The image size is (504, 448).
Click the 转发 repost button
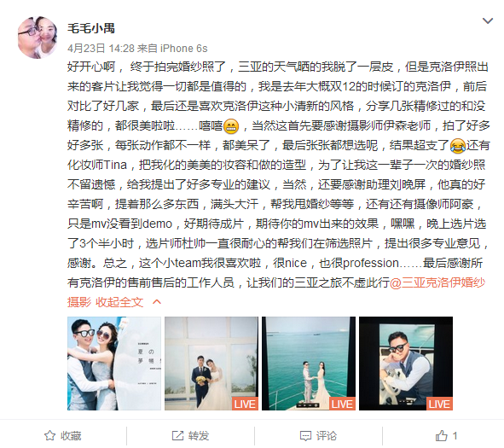190,436
